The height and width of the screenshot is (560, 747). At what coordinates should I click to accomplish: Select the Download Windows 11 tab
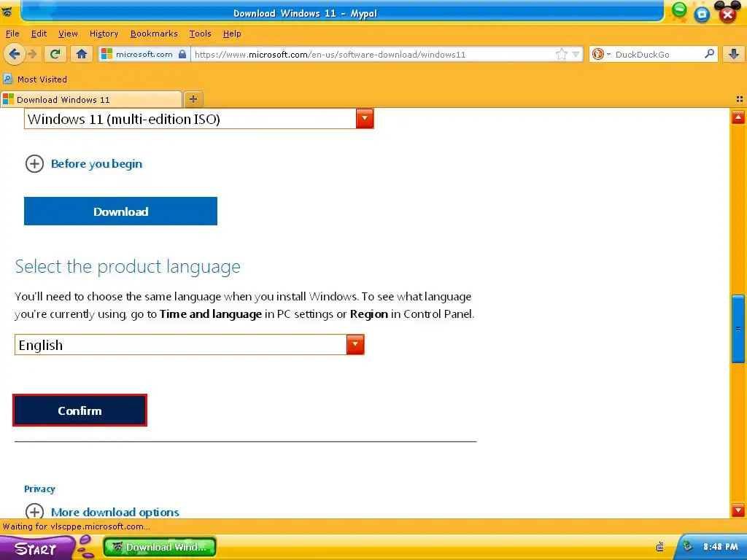(91, 99)
